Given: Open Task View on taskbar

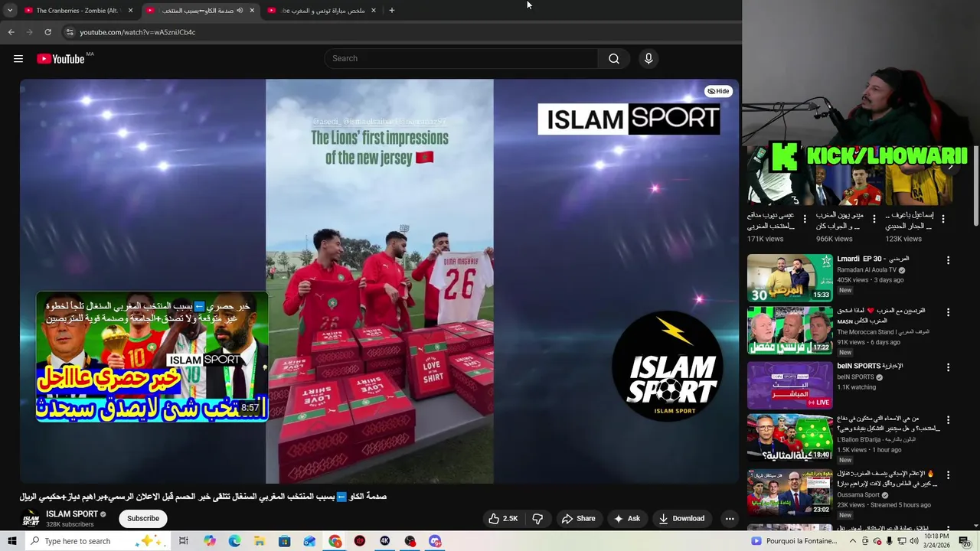Looking at the screenshot, I should tap(184, 541).
